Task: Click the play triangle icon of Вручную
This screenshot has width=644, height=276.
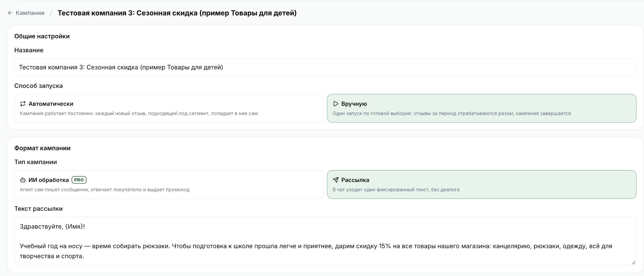Action: coord(336,104)
